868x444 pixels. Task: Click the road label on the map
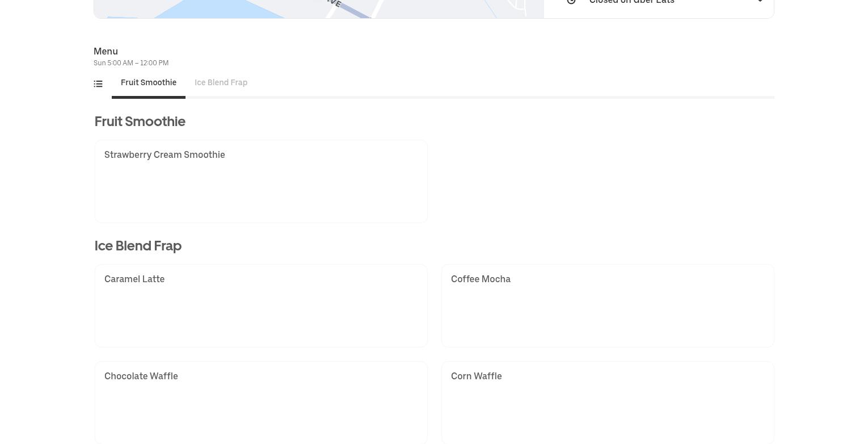pos(334,3)
